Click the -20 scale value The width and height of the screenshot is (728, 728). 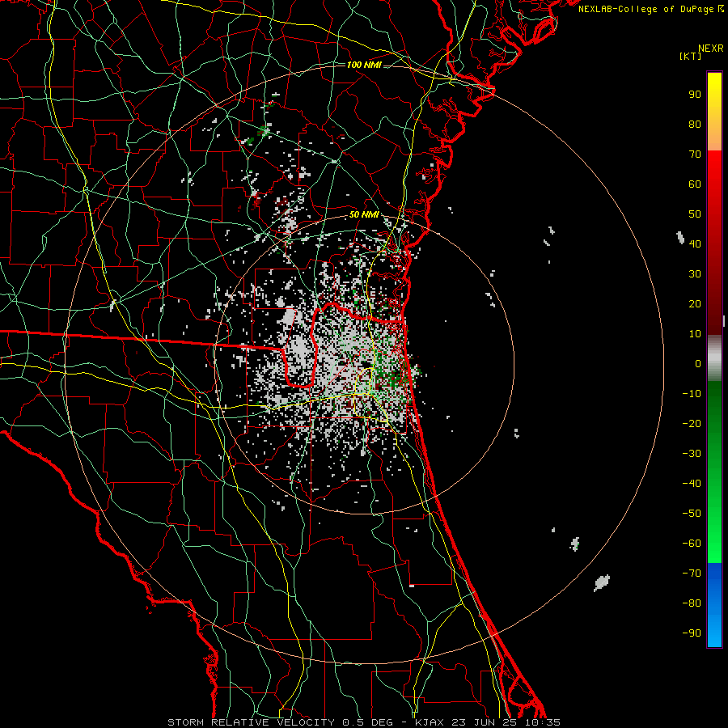tap(692, 423)
